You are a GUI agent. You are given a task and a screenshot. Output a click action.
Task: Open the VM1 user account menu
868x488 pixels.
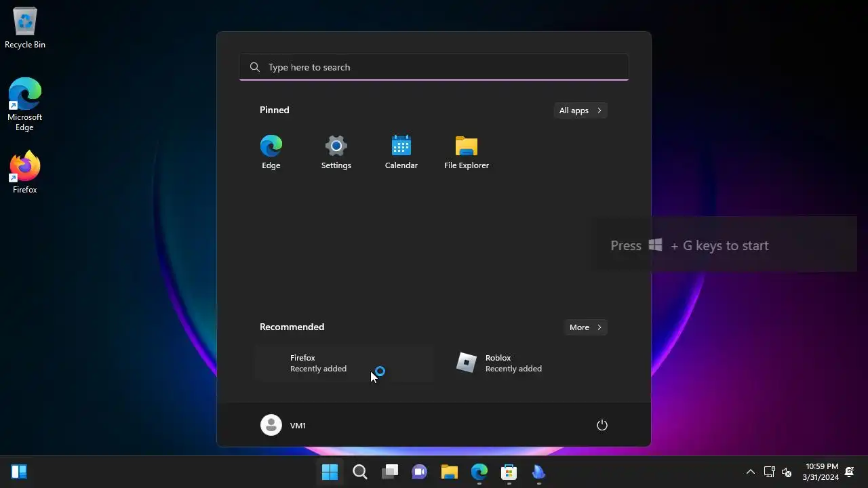(283, 425)
